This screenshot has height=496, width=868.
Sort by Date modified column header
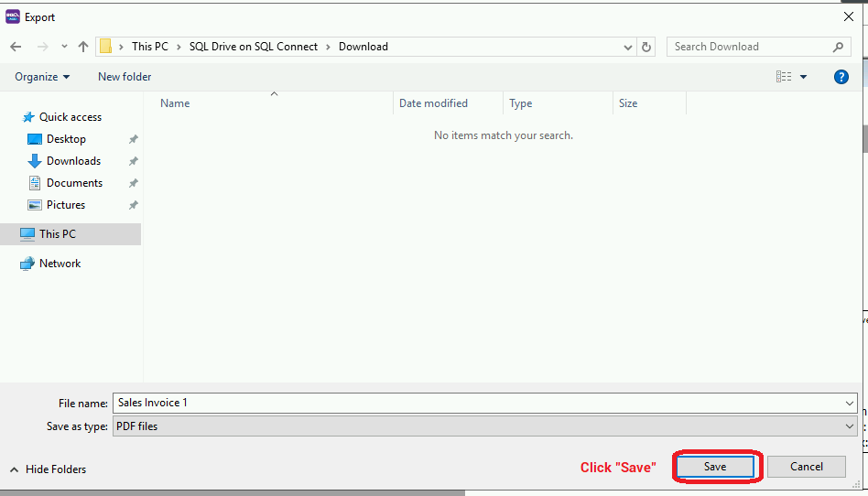449,103
